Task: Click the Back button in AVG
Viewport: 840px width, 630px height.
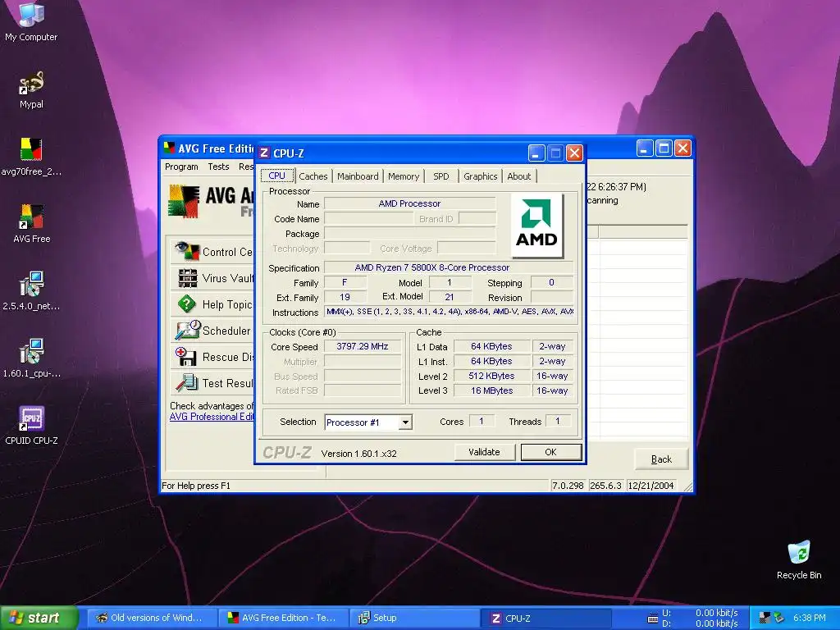Action: [x=661, y=459]
